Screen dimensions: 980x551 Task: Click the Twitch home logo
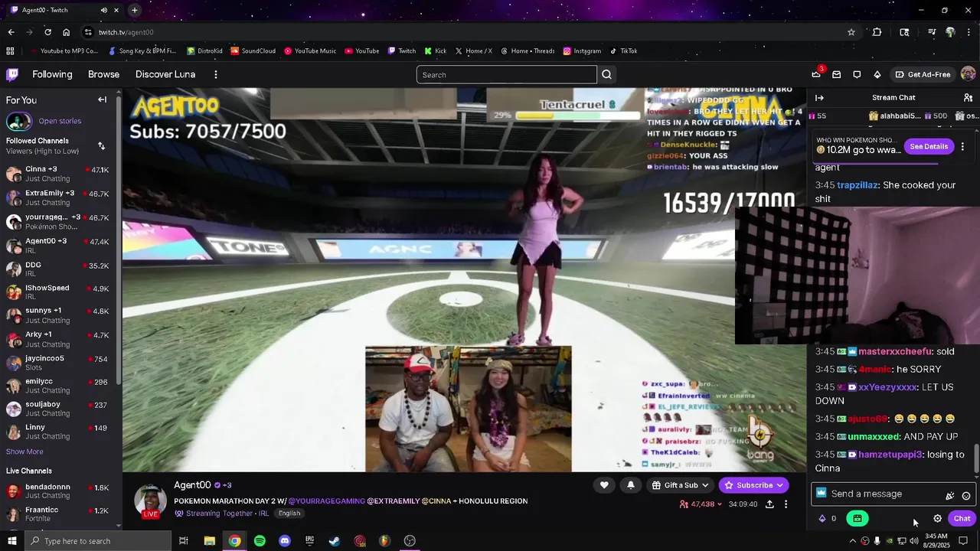click(x=12, y=74)
